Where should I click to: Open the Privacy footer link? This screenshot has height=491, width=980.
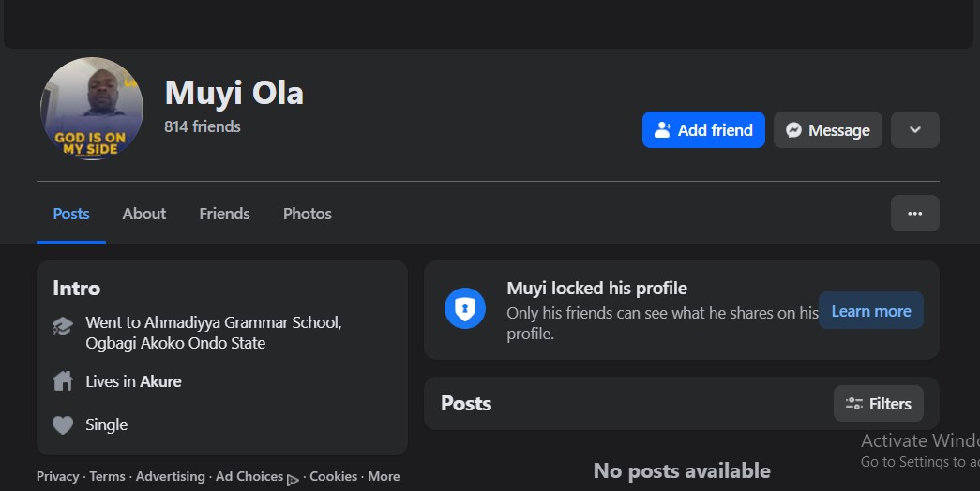57,476
